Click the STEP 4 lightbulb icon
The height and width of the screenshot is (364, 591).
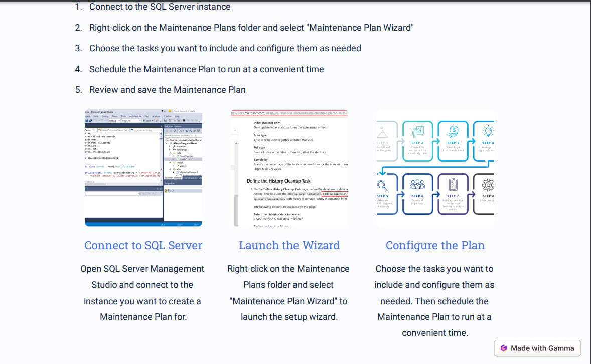(488, 132)
